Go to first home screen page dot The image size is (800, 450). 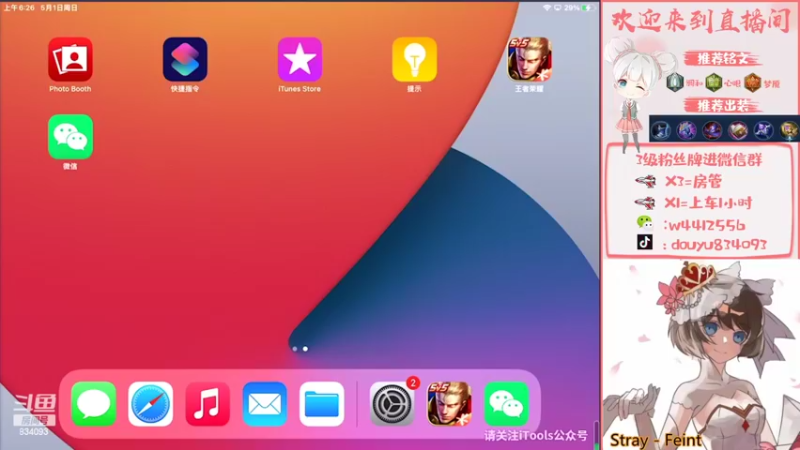295,349
